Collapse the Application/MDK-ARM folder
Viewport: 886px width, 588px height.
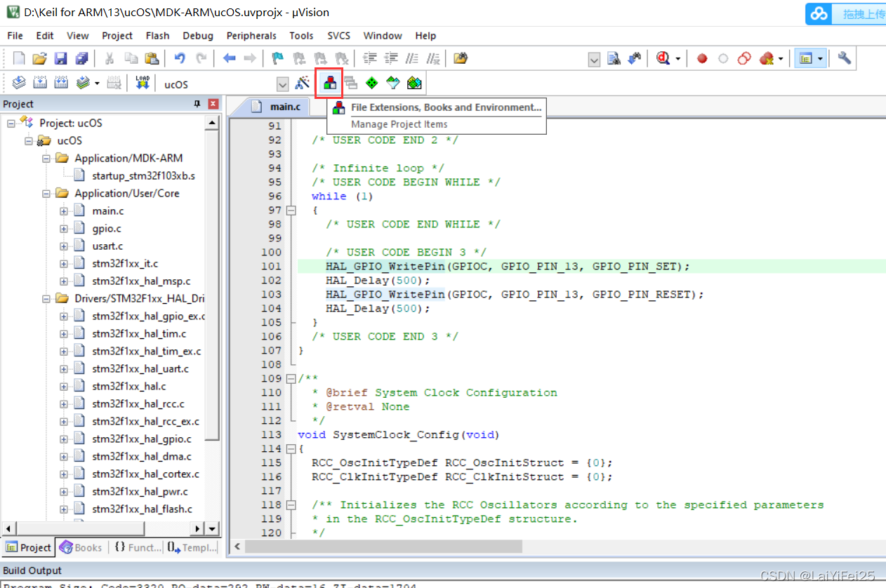[x=46, y=159]
